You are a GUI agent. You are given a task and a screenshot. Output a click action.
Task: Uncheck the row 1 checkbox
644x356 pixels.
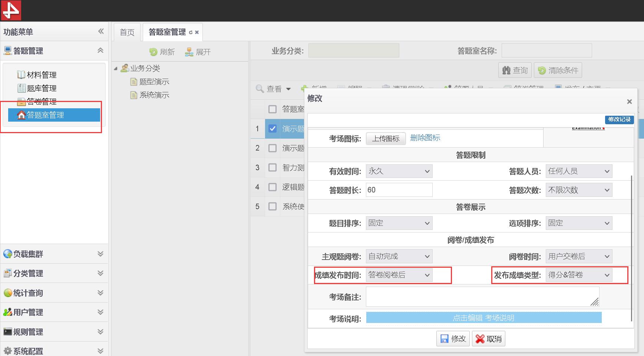tap(273, 129)
